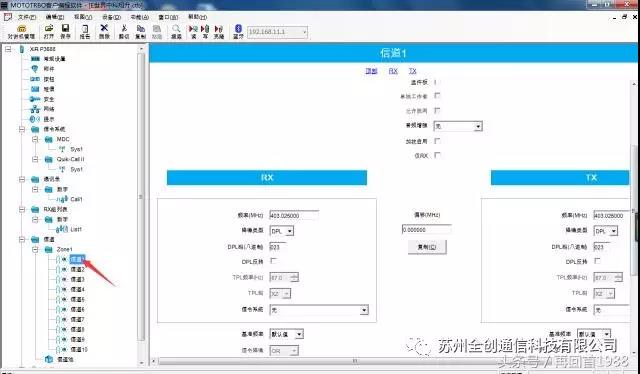Open the radio management (对讲机管理) icon
Screen dimensions: 640x374
(x=21, y=29)
